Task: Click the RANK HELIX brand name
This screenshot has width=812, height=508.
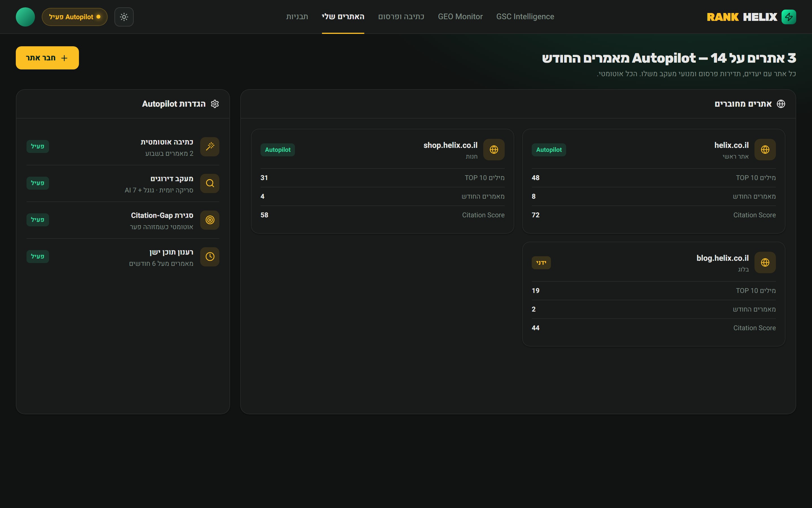Action: (742, 17)
